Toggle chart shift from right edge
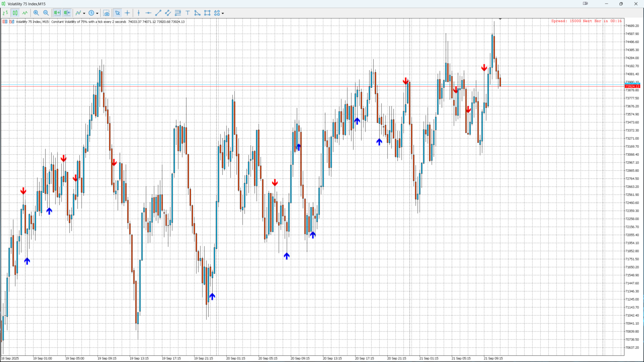Viewport: 644px width, 362px height. (x=67, y=13)
